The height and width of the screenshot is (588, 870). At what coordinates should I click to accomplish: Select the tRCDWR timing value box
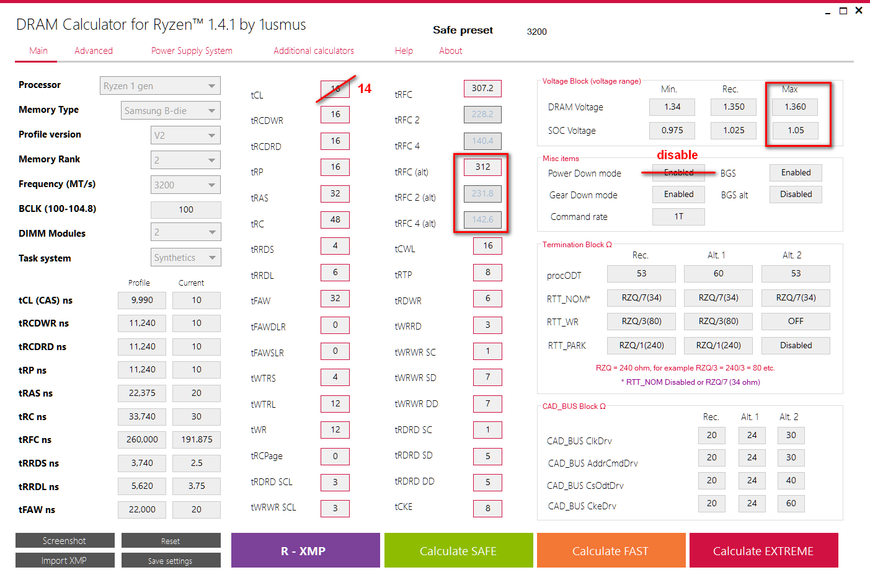335,115
